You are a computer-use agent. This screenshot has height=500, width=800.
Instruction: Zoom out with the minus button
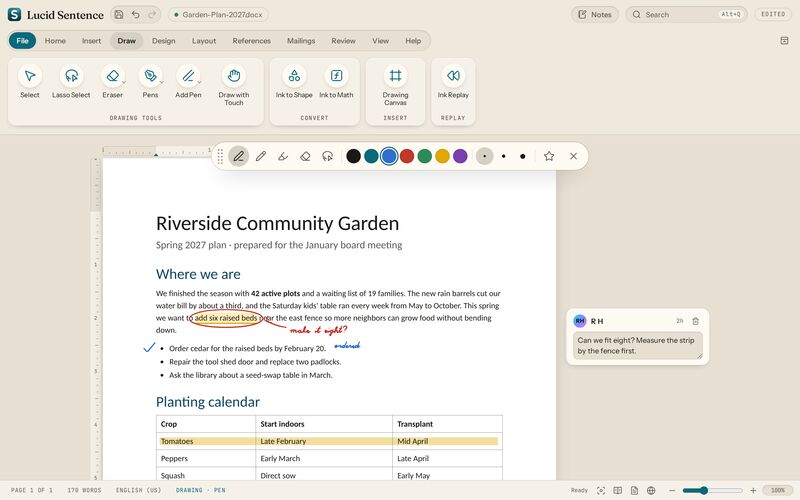pos(672,490)
